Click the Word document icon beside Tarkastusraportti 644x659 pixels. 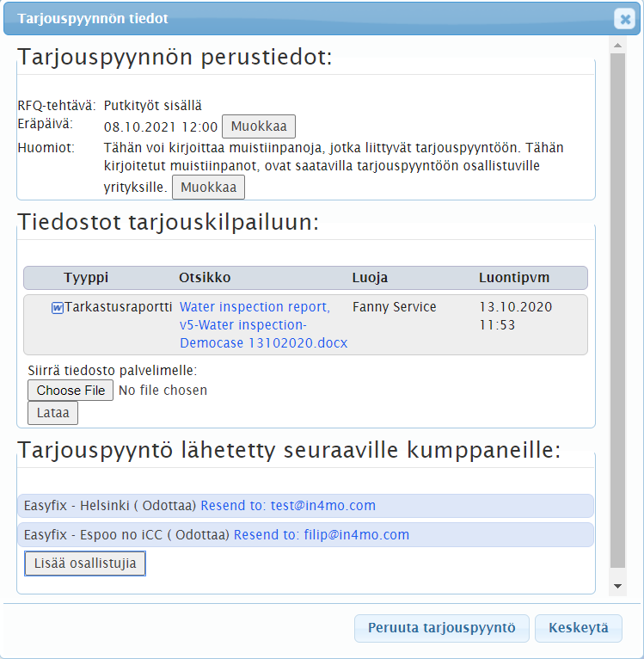tap(58, 308)
